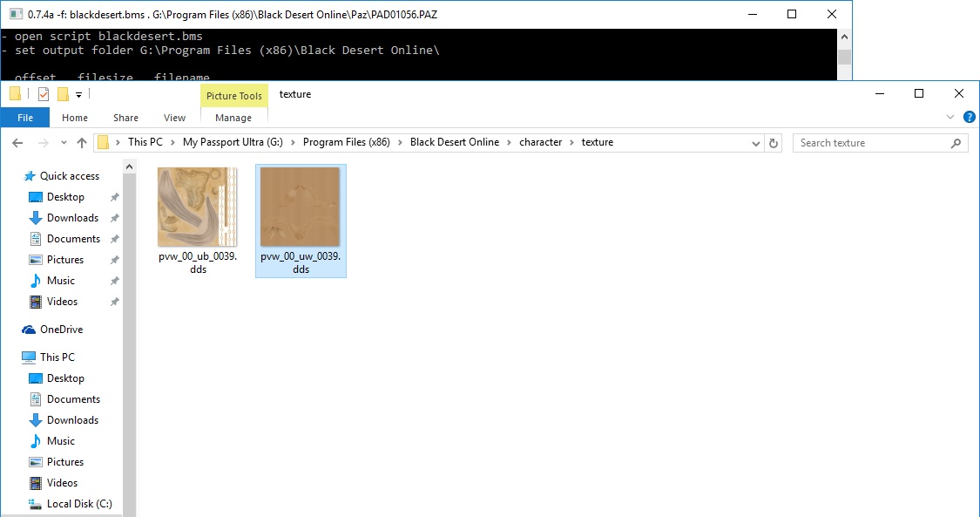Open OneDrive in the navigation pane
The height and width of the screenshot is (517, 980).
(x=61, y=330)
